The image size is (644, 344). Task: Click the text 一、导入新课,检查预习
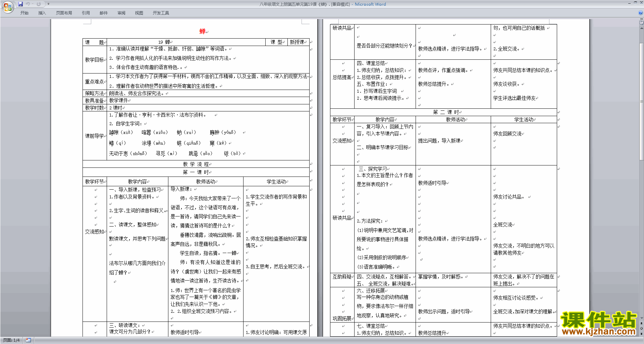[135, 190]
